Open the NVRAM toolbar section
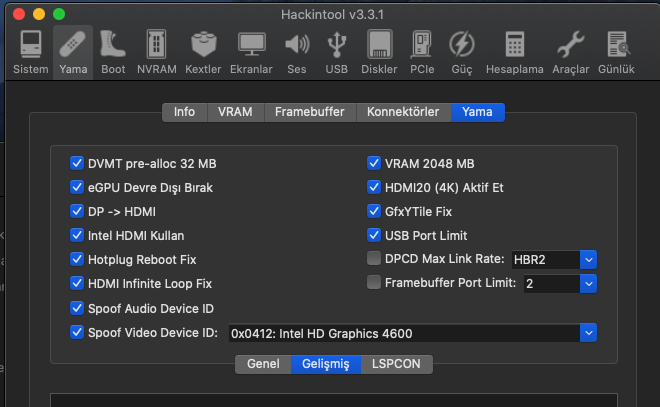 [x=156, y=52]
